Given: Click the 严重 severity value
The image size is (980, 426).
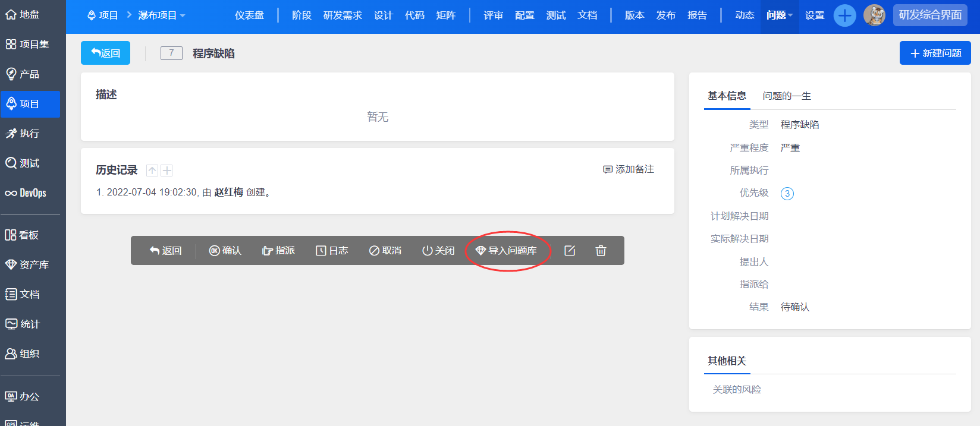Looking at the screenshot, I should [790, 148].
